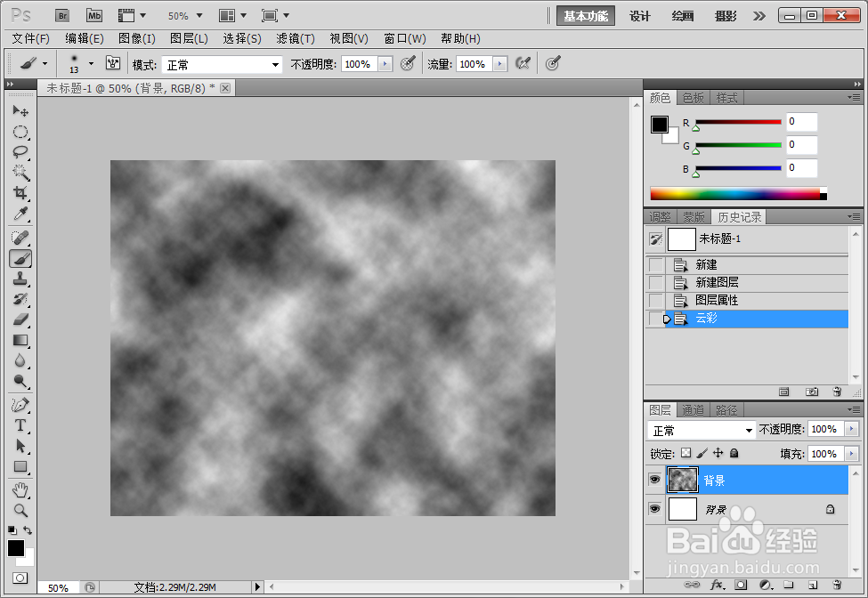
Task: Open the brush mode 正常 dropdown
Action: click(x=222, y=65)
